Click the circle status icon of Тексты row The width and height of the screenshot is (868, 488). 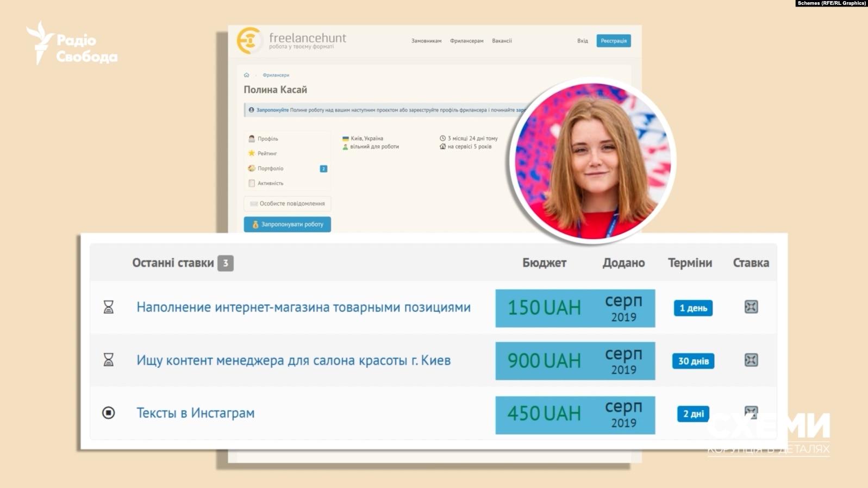point(109,413)
